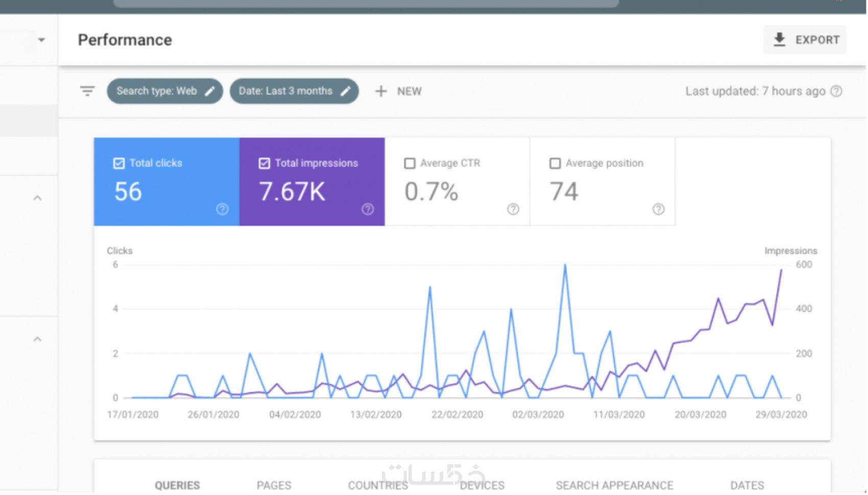Uncheck the Total impressions checkbox
This screenshot has width=868, height=495.
tap(264, 163)
